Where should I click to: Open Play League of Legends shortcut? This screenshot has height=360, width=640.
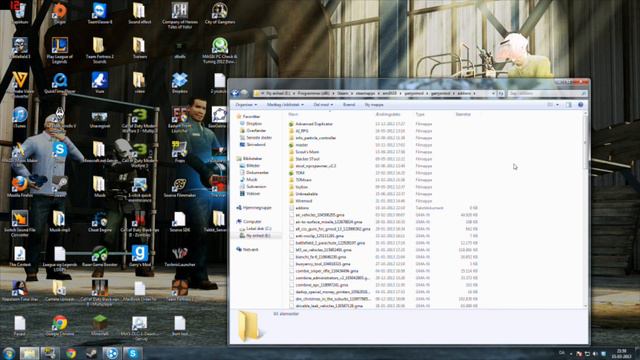[x=60, y=50]
